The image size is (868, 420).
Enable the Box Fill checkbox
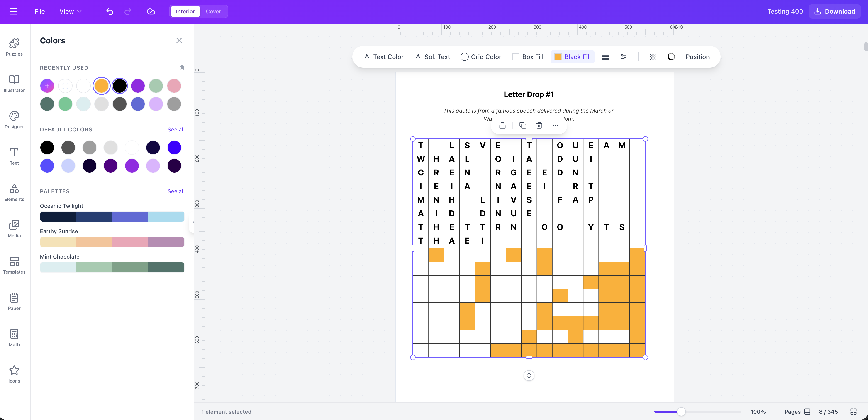(516, 56)
